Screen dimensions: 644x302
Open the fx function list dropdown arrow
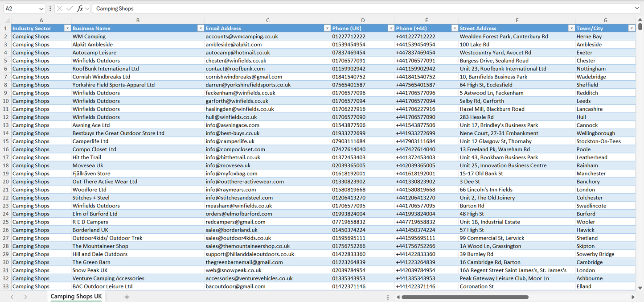(87, 8)
